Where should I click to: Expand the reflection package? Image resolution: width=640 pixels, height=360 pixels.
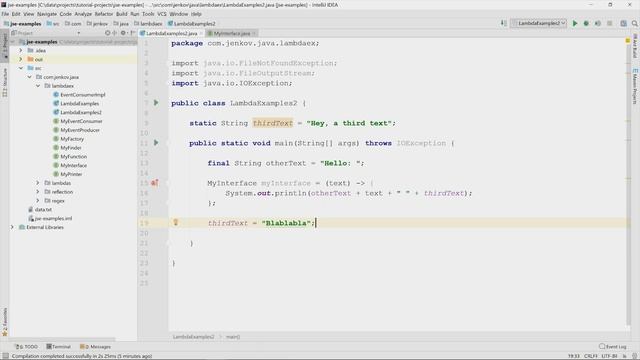pyautogui.click(x=38, y=192)
